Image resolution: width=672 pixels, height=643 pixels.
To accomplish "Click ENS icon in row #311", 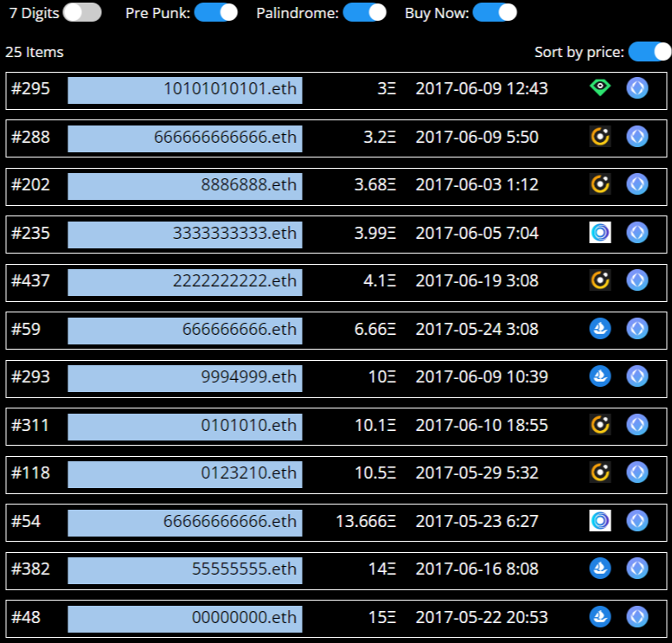I will click(637, 425).
